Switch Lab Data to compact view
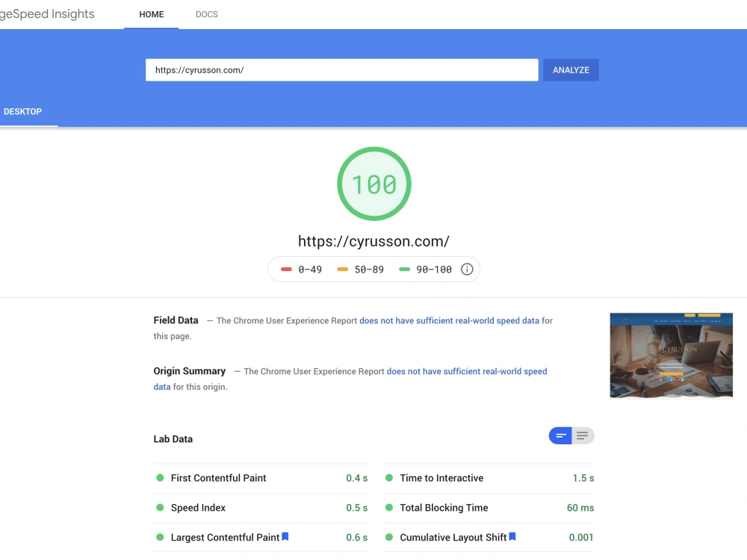747x560 pixels. point(560,436)
